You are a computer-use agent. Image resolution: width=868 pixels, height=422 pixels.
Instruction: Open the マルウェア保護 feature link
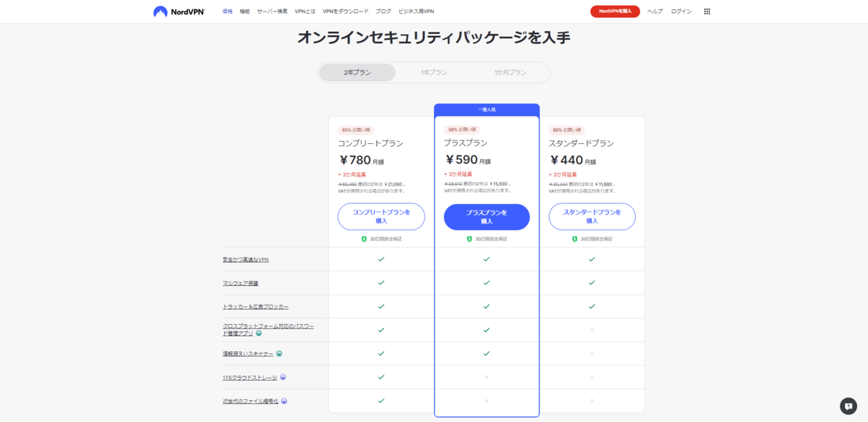tap(240, 283)
